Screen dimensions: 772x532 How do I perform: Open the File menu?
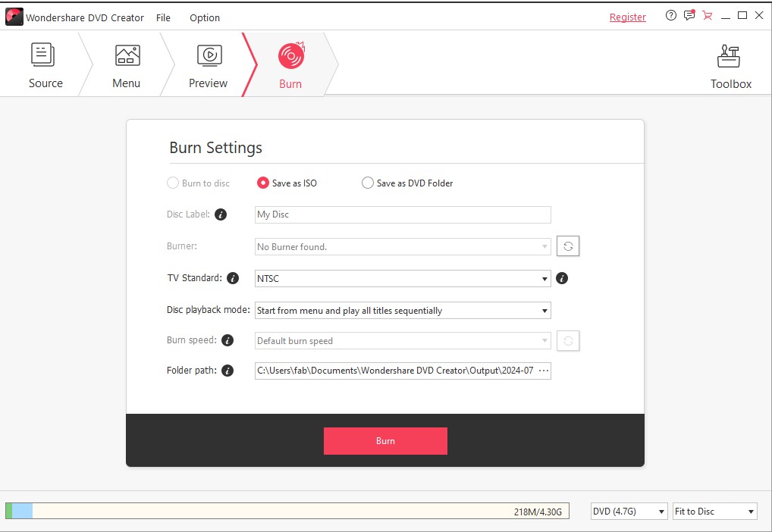(163, 17)
